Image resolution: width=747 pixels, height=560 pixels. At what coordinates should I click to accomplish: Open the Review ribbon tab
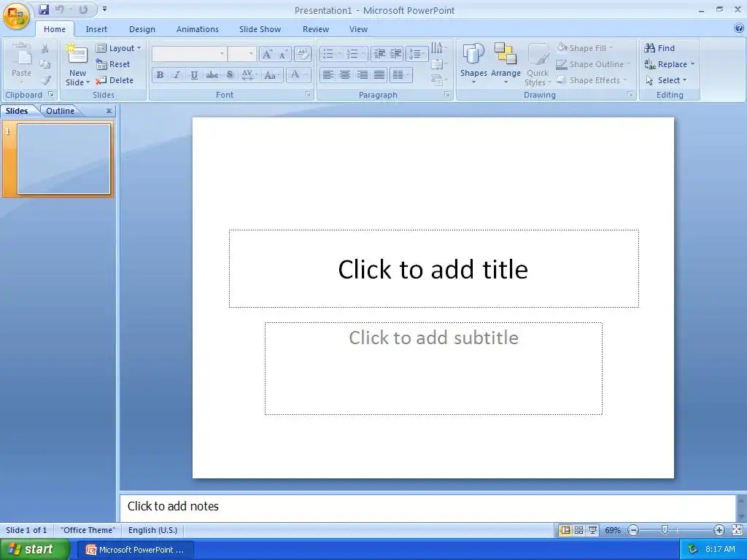[x=316, y=29]
